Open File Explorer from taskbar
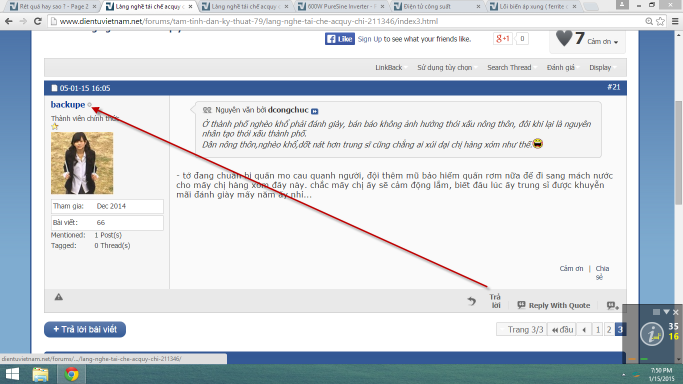 click(x=40, y=374)
